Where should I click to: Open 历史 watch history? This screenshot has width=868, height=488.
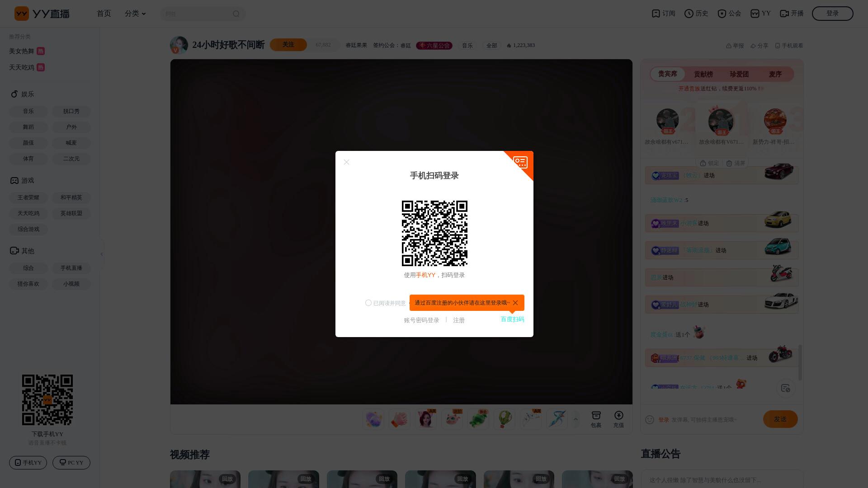point(696,14)
